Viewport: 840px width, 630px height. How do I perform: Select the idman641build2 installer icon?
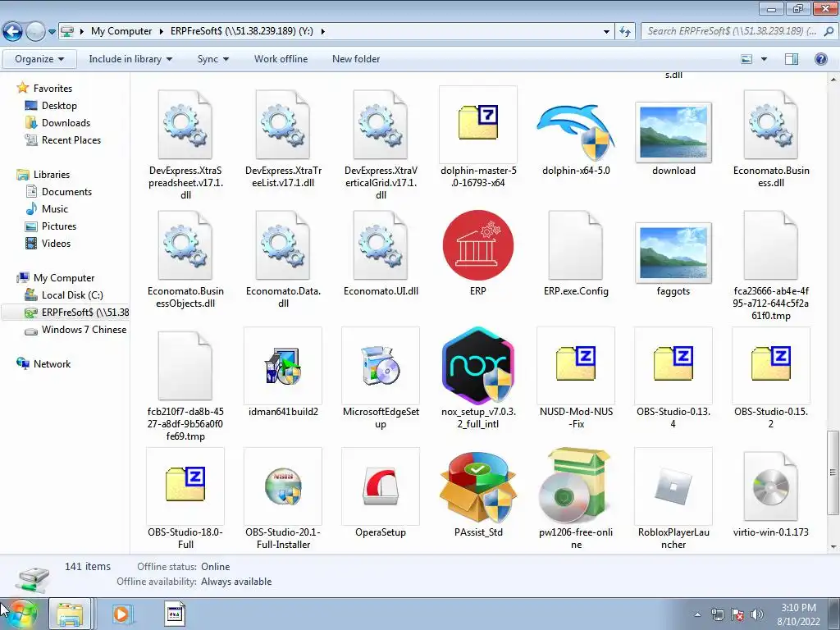pos(283,366)
